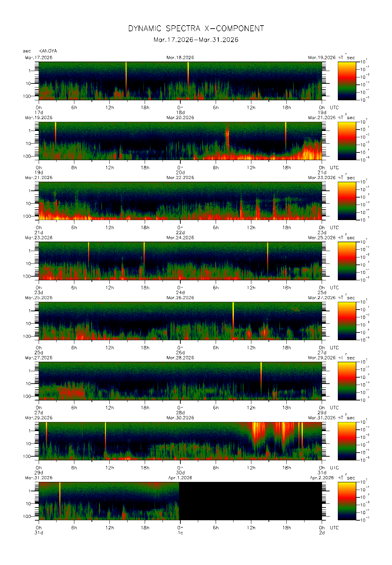This screenshot has height=565, width=392.
Task: Select the single yellow spike in the fifth spectrogram
Action: [233, 315]
